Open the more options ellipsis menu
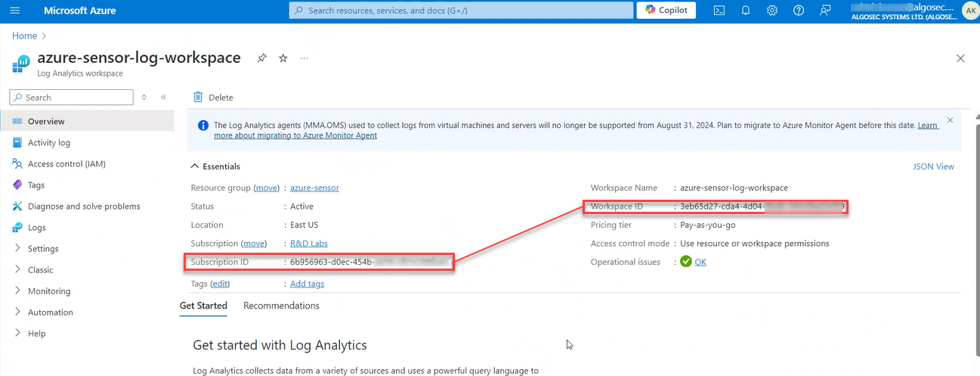 click(x=304, y=58)
